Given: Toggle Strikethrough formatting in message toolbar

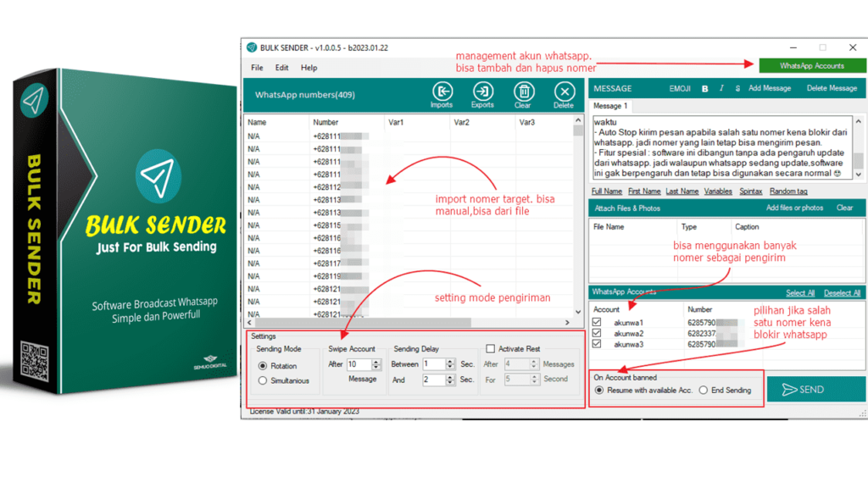Looking at the screenshot, I should click(x=737, y=88).
